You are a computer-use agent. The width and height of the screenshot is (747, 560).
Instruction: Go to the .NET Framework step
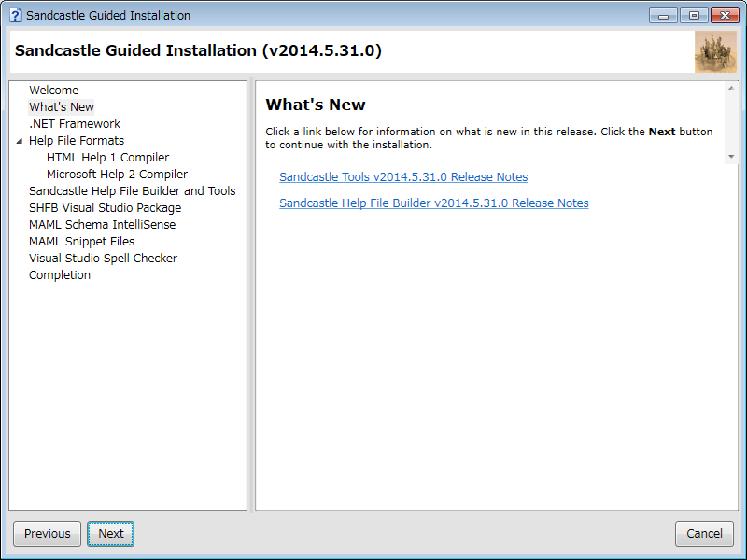pyautogui.click(x=75, y=124)
